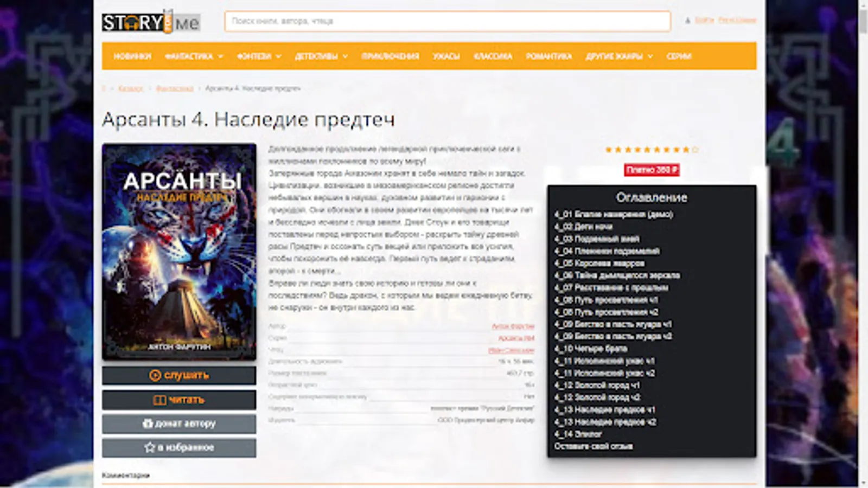Click the red Платно price badge
This screenshot has width=868, height=488.
(652, 170)
